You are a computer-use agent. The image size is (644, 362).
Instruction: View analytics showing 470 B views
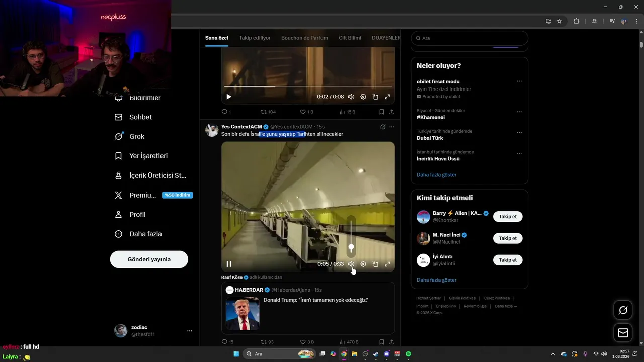[x=349, y=342]
